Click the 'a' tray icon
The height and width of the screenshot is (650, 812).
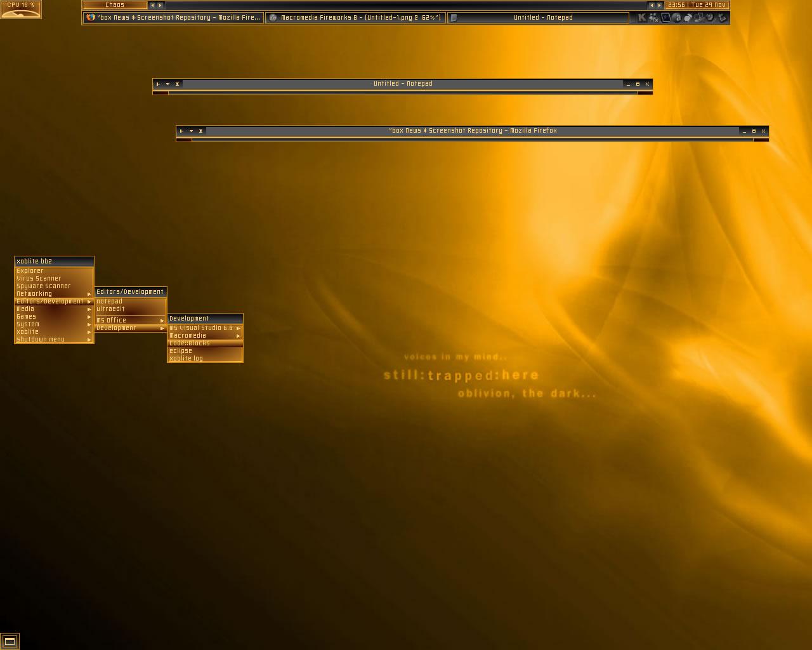(677, 18)
